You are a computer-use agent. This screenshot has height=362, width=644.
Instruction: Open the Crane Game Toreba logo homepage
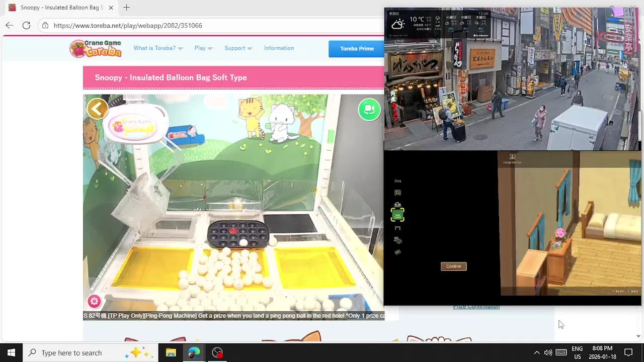coord(96,48)
